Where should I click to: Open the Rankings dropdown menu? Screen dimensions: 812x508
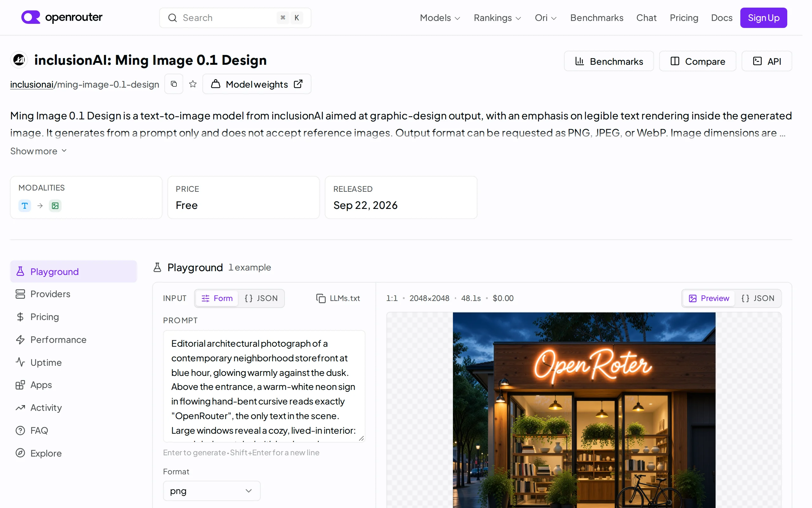497,18
